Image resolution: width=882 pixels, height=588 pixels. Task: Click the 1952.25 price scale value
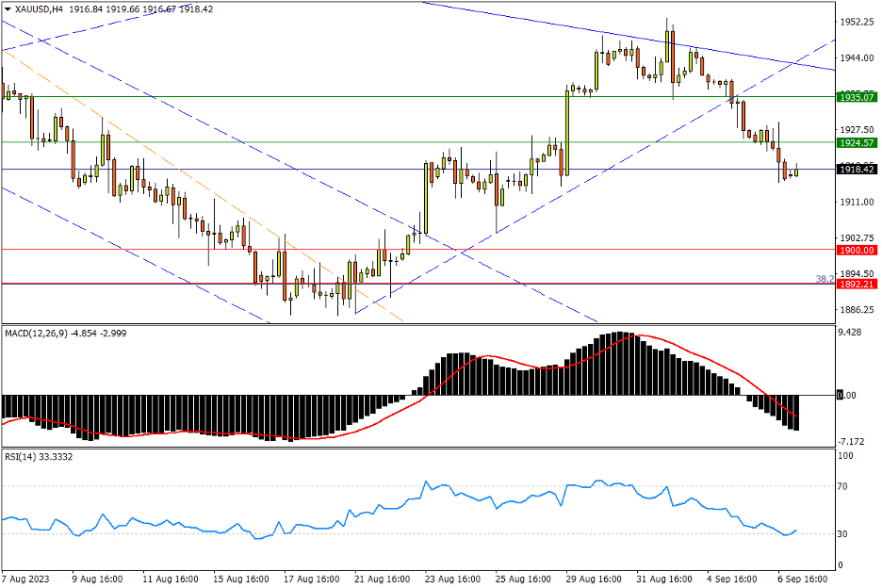coord(857,22)
